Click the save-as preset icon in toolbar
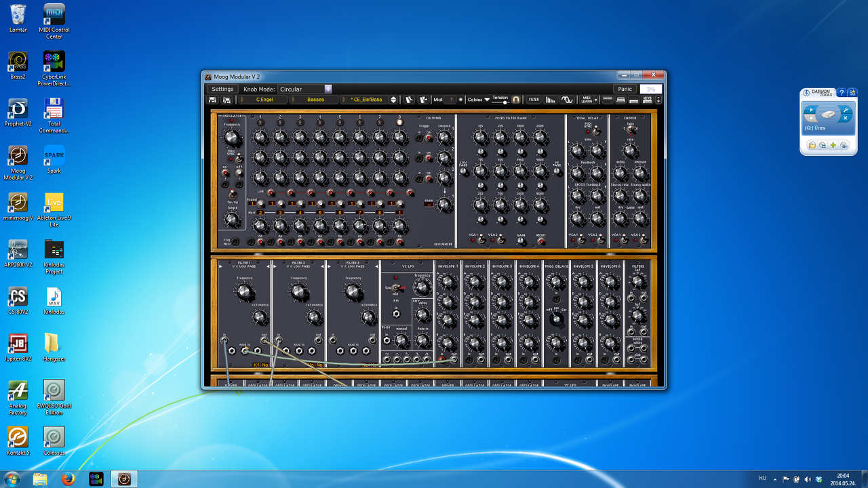This screenshot has width=868, height=488. click(x=226, y=100)
